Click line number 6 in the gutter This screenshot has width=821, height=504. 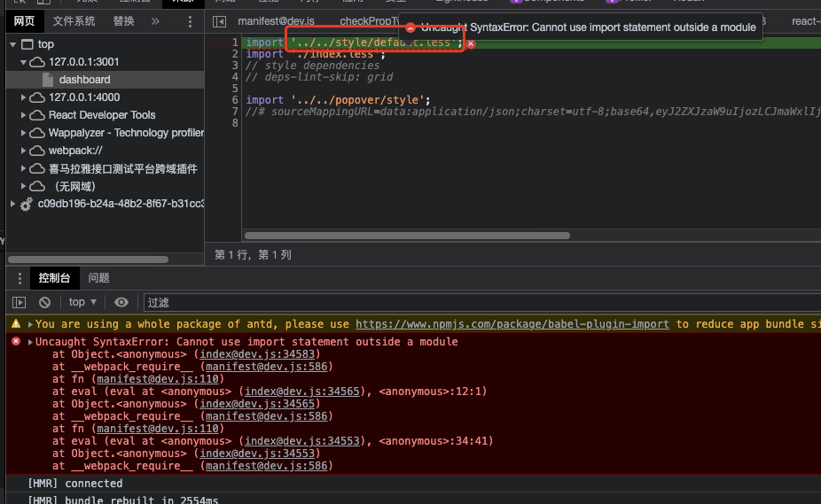[x=235, y=100]
